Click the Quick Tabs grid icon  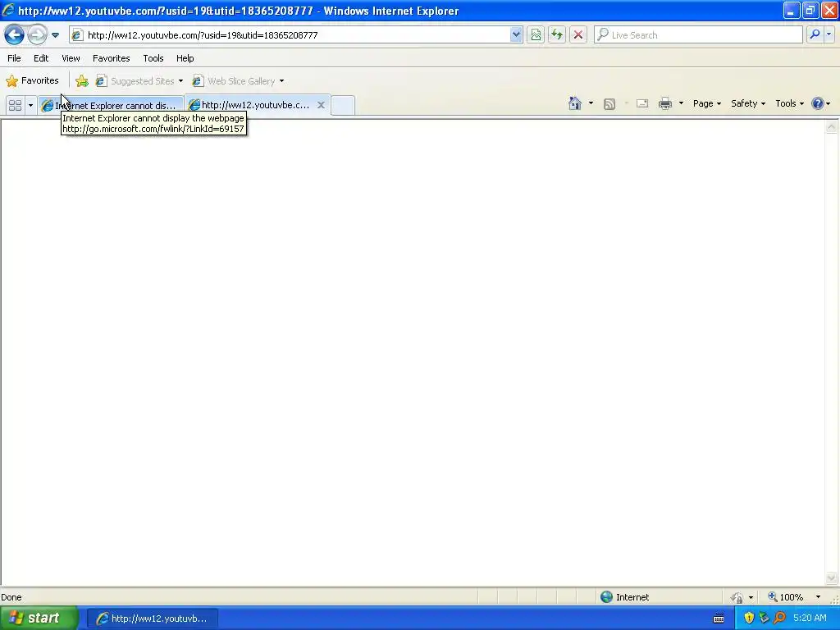[x=15, y=106]
